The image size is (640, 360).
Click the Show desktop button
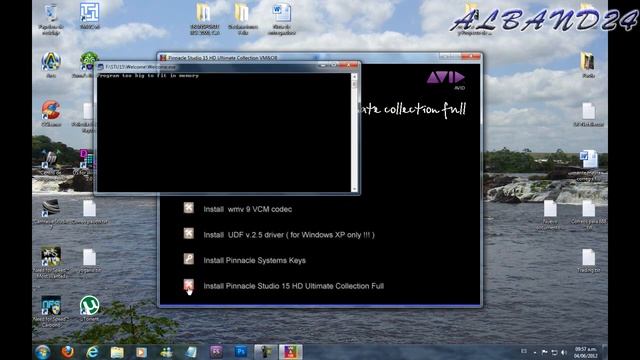coord(605,352)
